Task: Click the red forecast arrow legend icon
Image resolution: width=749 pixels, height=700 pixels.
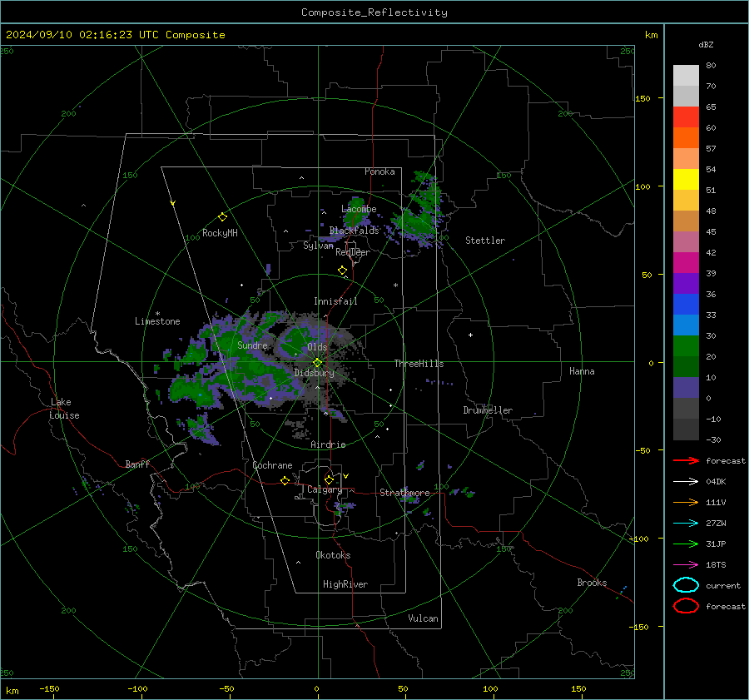Action: tap(686, 460)
